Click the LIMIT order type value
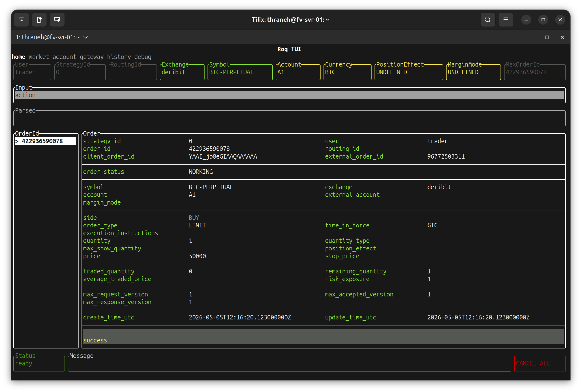 pyautogui.click(x=197, y=225)
